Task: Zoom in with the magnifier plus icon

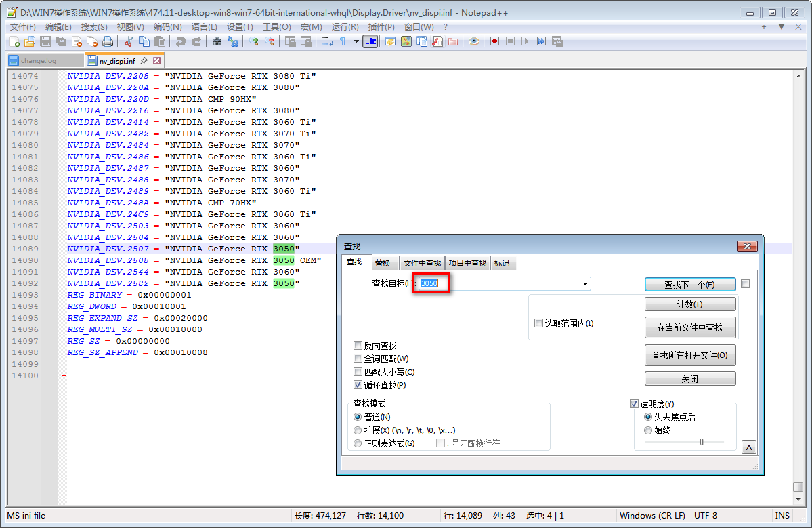Action: click(x=254, y=41)
